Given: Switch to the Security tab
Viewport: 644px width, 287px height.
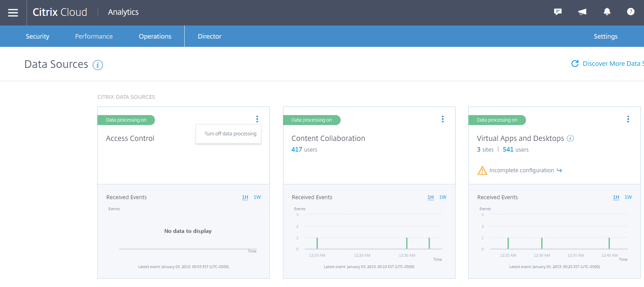Looking at the screenshot, I should tap(38, 36).
